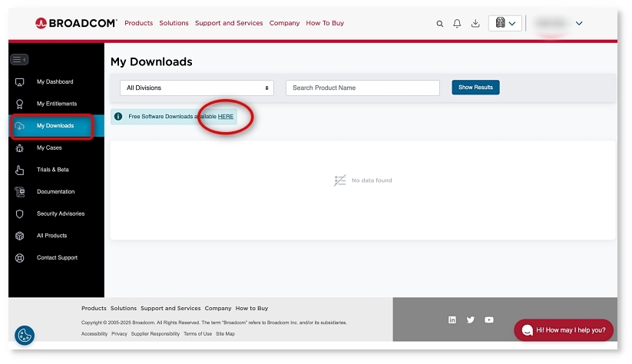The height and width of the screenshot is (364, 632).
Task: Expand the user profile chevron menu
Action: coord(579,24)
